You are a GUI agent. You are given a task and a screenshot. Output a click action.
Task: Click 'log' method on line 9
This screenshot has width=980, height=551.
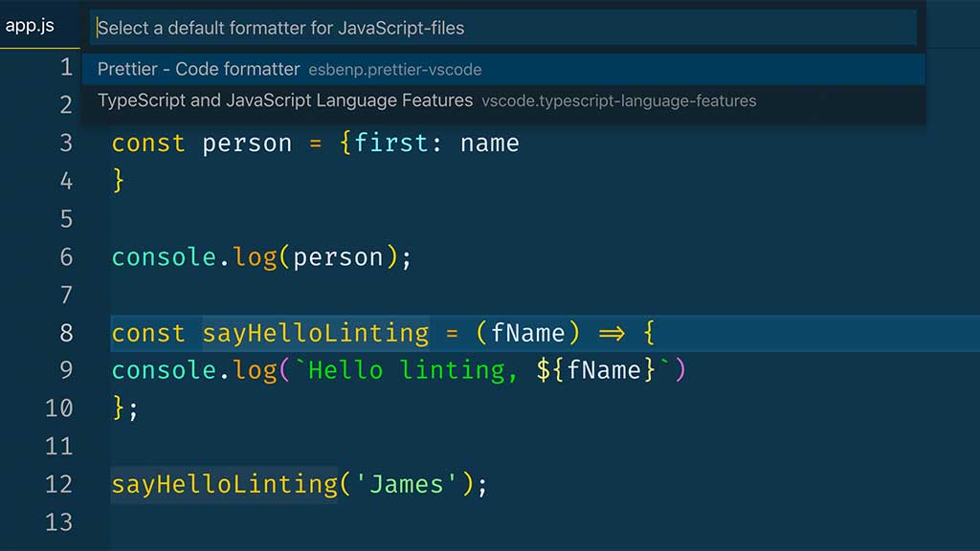(255, 371)
